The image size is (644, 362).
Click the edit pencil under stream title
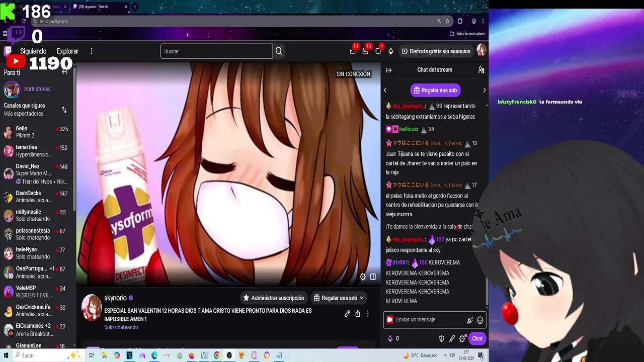(x=347, y=314)
